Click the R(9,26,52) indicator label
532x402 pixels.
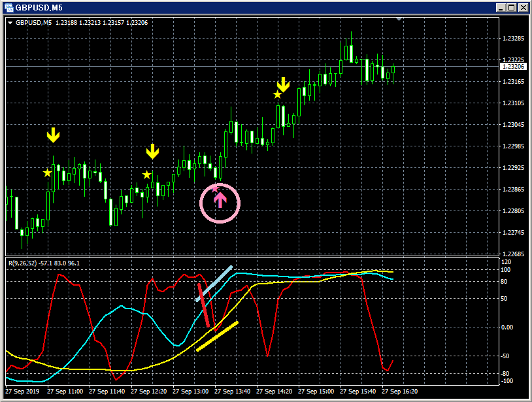pos(22,263)
